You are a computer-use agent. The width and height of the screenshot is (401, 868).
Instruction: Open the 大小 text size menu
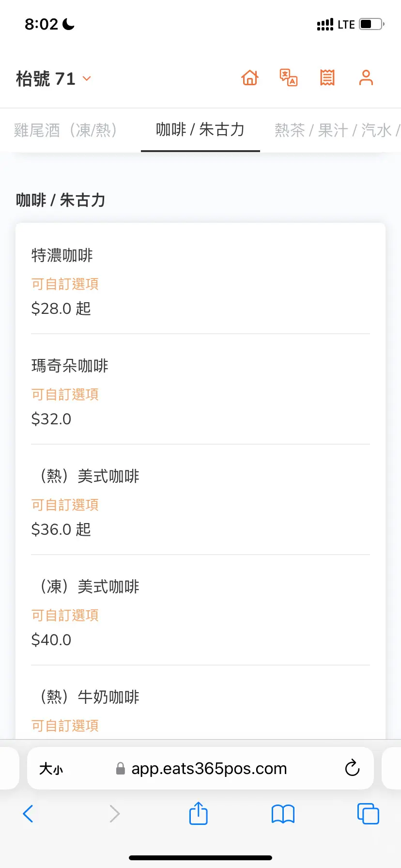tap(51, 769)
